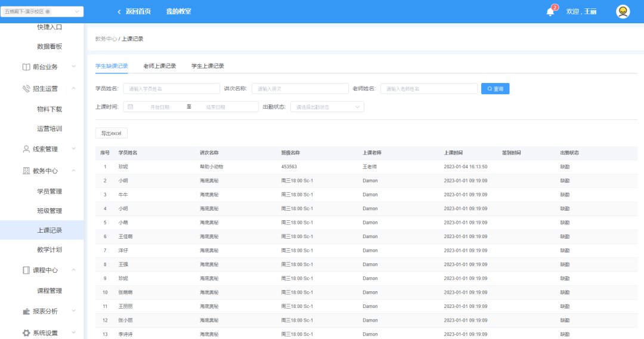Click the user avatar icon
The height and width of the screenshot is (339, 644).
click(x=623, y=12)
